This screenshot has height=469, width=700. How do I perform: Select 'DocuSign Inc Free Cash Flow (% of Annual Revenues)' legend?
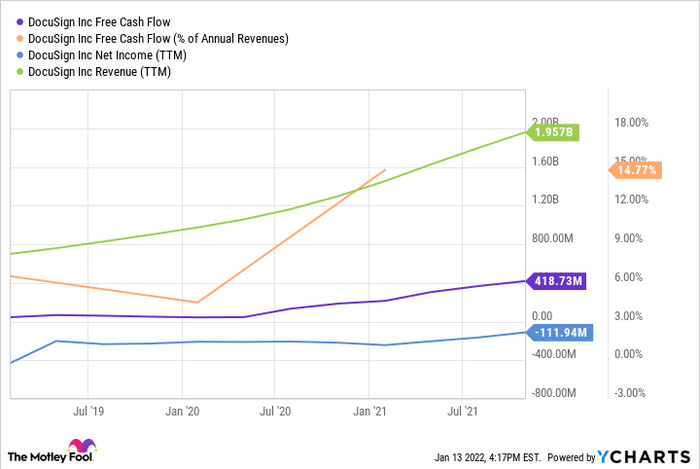coord(158,38)
